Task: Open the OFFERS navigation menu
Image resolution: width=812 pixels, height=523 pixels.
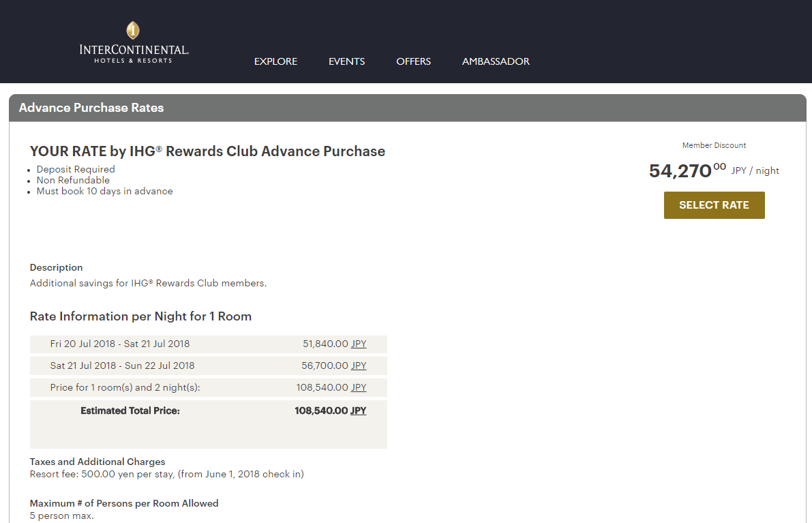Action: pyautogui.click(x=413, y=61)
